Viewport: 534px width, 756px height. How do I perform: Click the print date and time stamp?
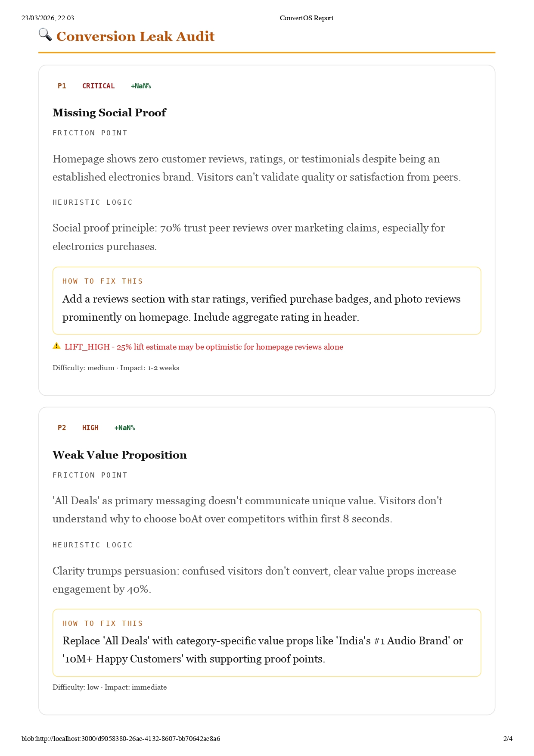[48, 18]
